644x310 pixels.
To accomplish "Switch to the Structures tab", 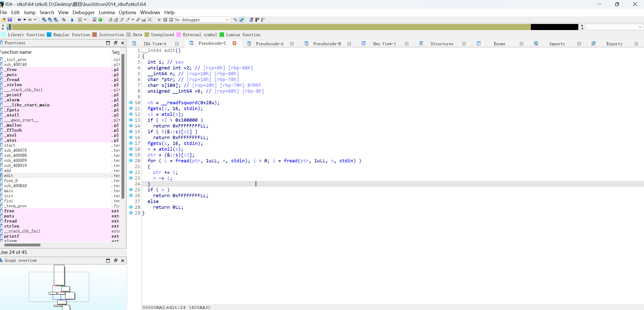I will tap(442, 44).
